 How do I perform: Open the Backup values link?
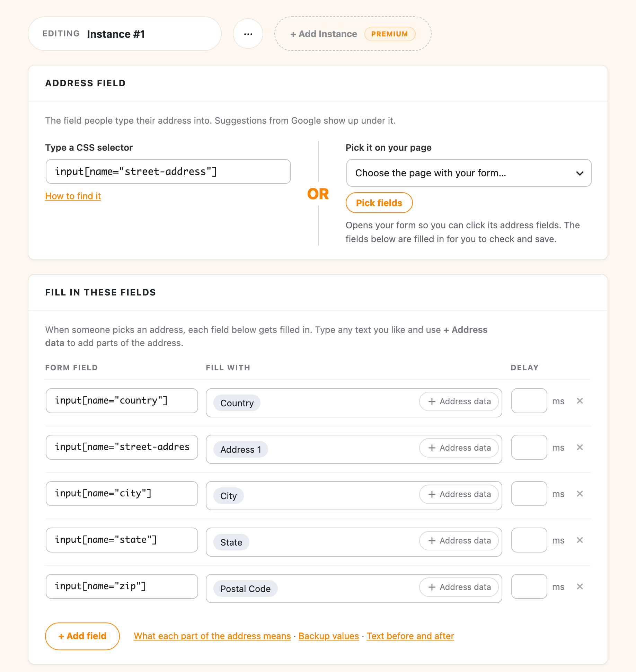coord(329,636)
